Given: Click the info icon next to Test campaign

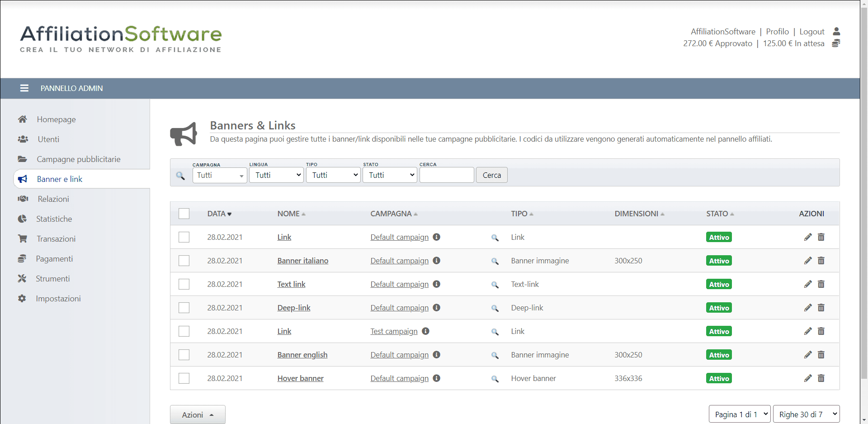Looking at the screenshot, I should pyautogui.click(x=425, y=331).
